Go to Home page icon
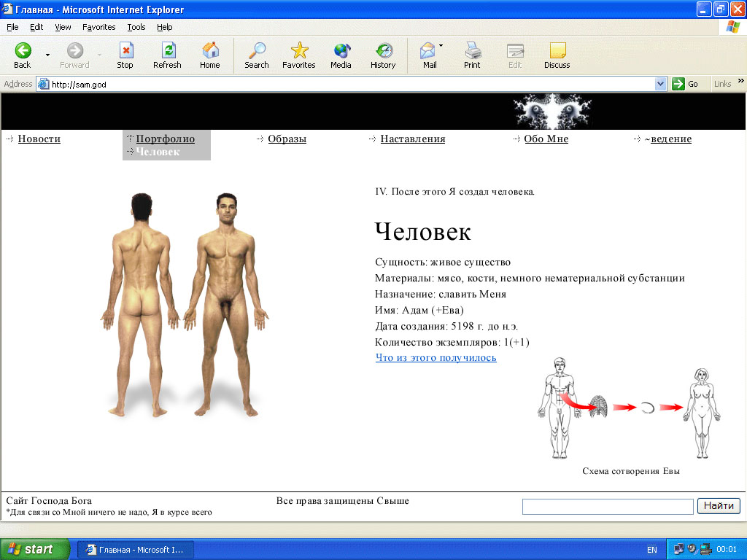747x560 pixels. click(210, 51)
